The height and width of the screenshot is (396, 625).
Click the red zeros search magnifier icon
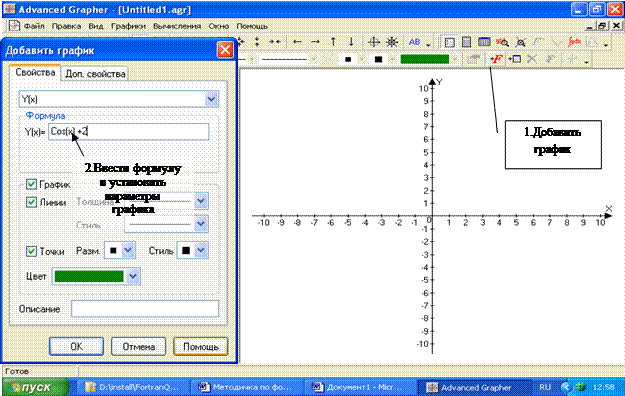click(x=502, y=42)
